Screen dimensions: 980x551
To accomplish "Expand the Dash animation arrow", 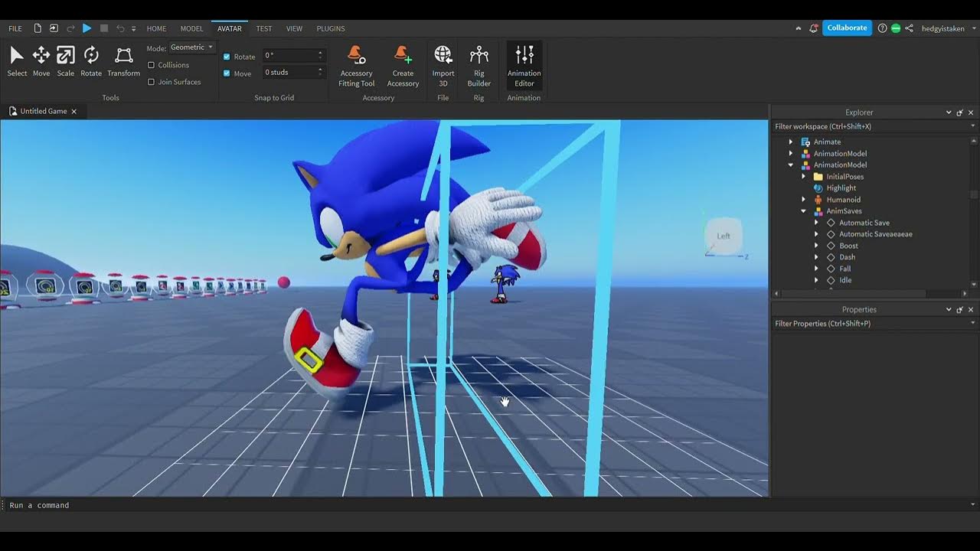I will tap(816, 257).
